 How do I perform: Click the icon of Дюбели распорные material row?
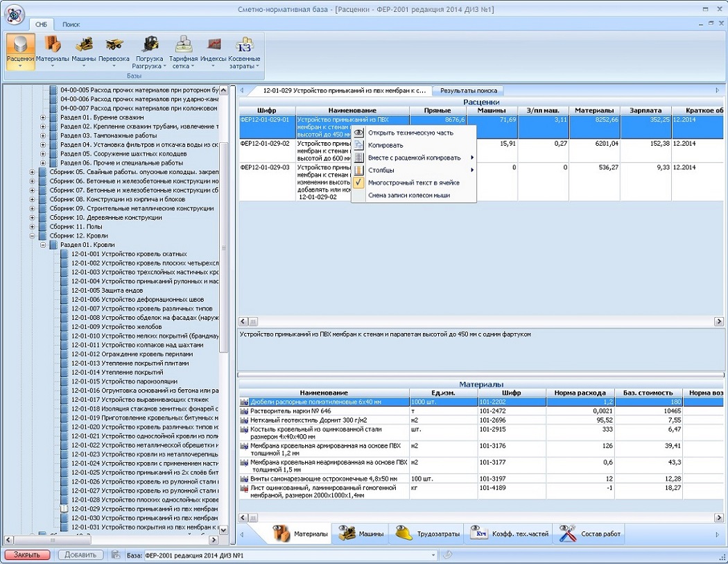(244, 402)
